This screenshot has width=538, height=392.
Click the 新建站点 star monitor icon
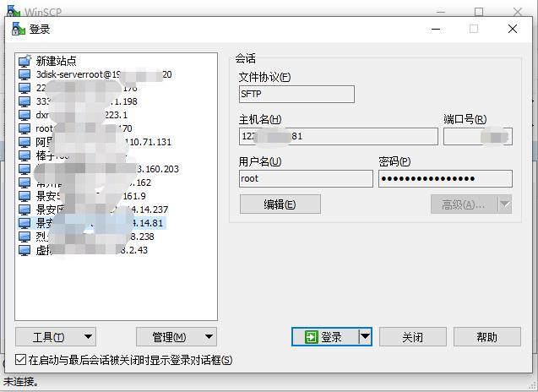[25, 61]
